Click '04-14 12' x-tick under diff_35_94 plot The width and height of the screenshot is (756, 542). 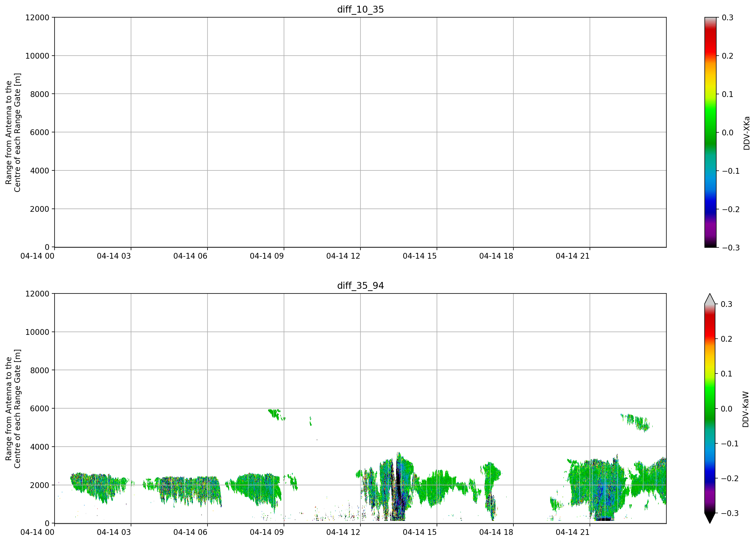pos(343,532)
